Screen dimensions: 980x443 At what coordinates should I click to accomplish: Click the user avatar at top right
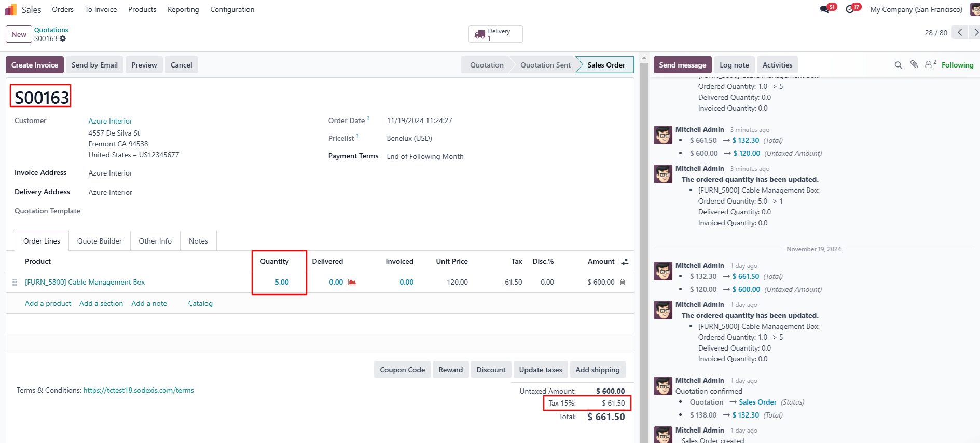coord(975,9)
